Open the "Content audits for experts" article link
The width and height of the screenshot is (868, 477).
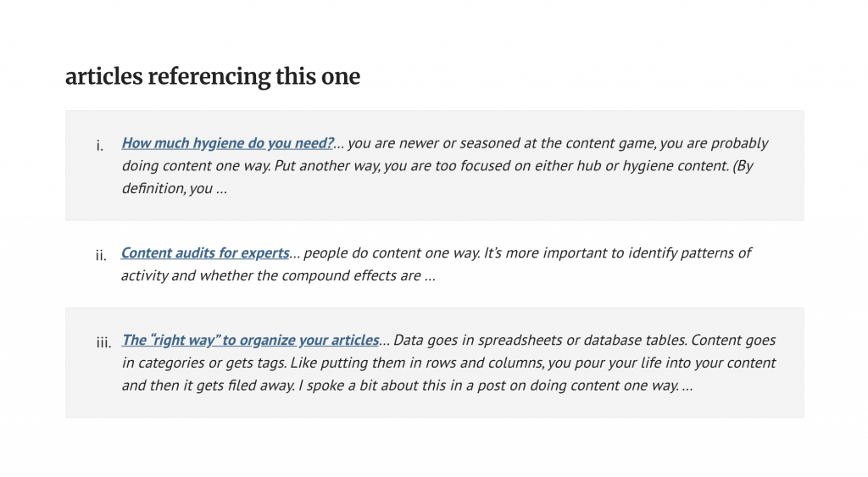(205, 252)
